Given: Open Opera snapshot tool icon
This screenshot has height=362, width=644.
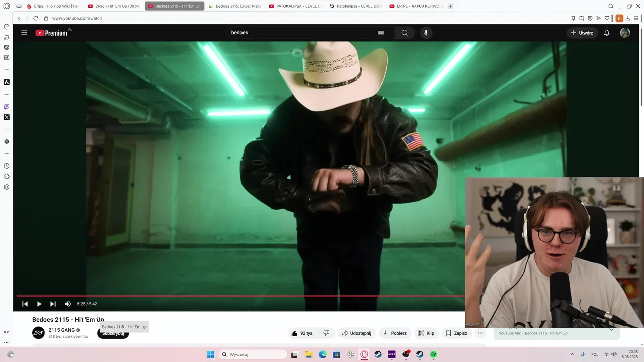Looking at the screenshot, I should point(582,18).
